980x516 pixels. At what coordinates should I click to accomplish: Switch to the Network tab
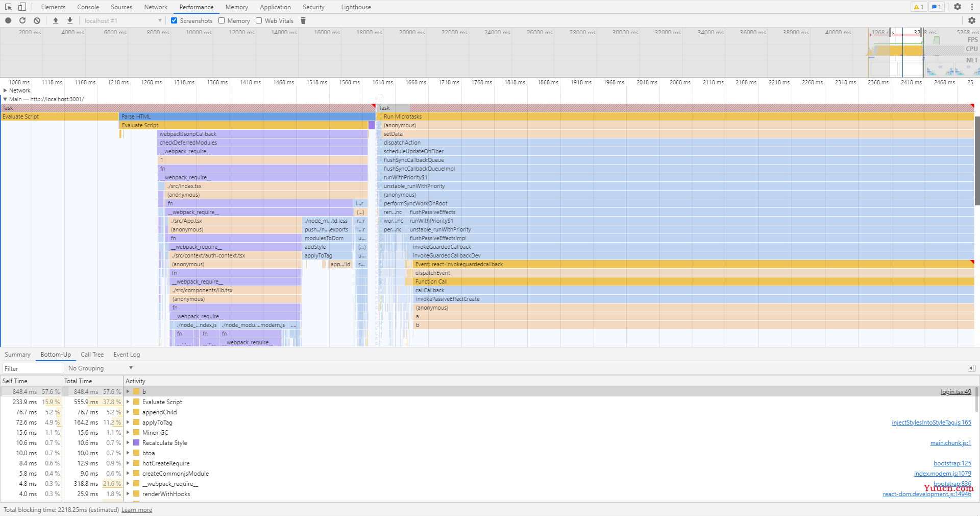pyautogui.click(x=156, y=7)
